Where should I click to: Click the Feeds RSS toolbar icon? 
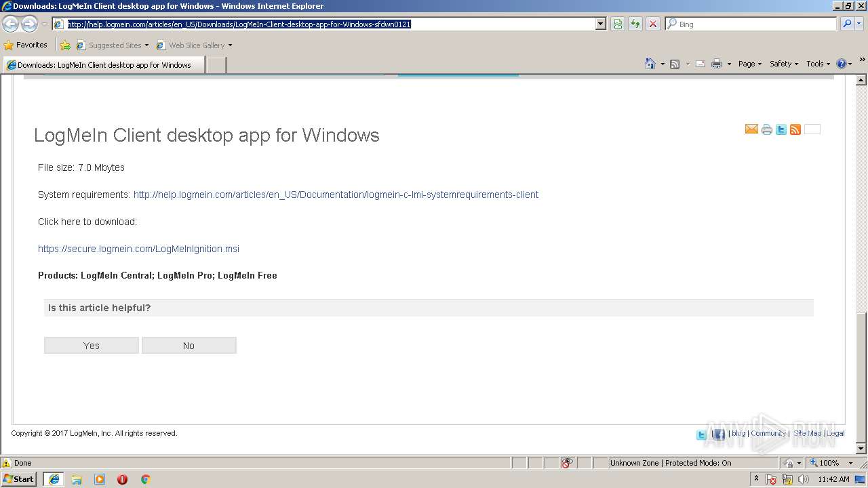click(x=675, y=64)
